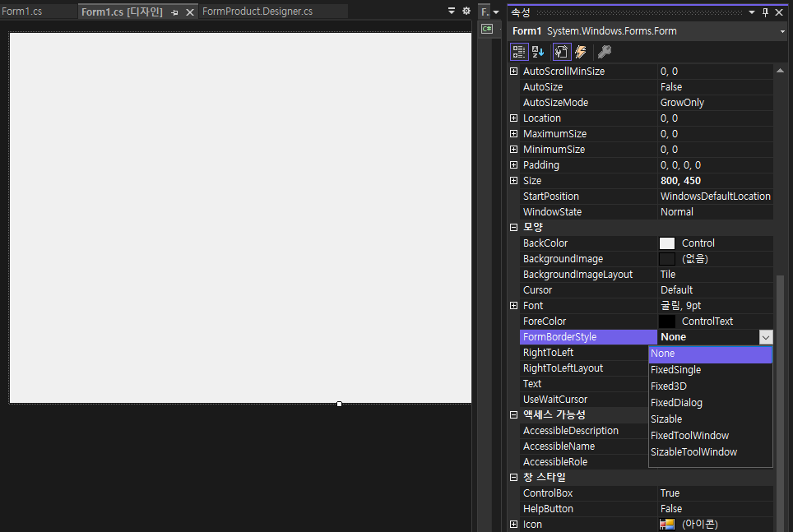Open document tab settings gear

[466, 11]
